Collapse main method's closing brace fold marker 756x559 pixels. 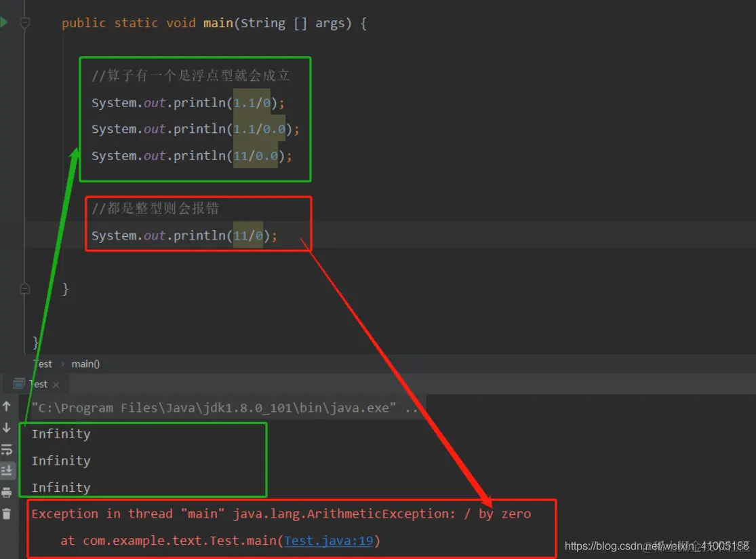tap(25, 288)
